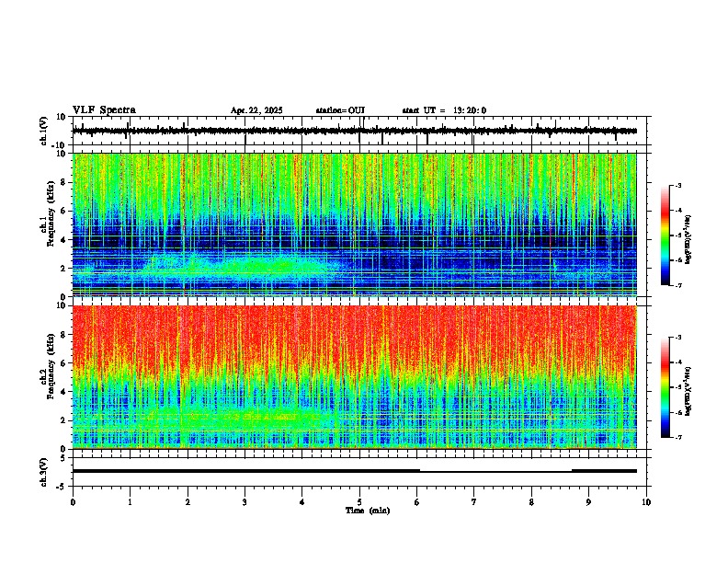Click the ch.2 spectrogram color scale bar
This screenshot has height=563, width=728.
pyautogui.click(x=665, y=387)
